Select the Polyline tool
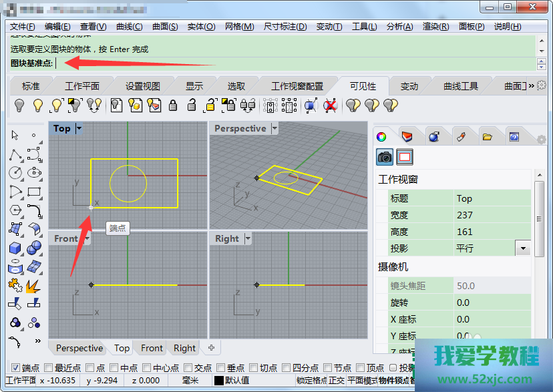Screen dimensions: 553x392 [x=15, y=154]
